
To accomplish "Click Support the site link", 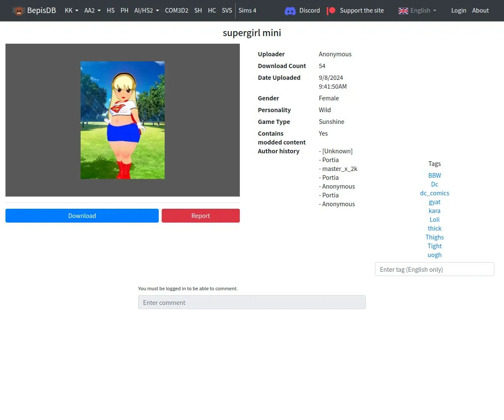I will 362,10.
